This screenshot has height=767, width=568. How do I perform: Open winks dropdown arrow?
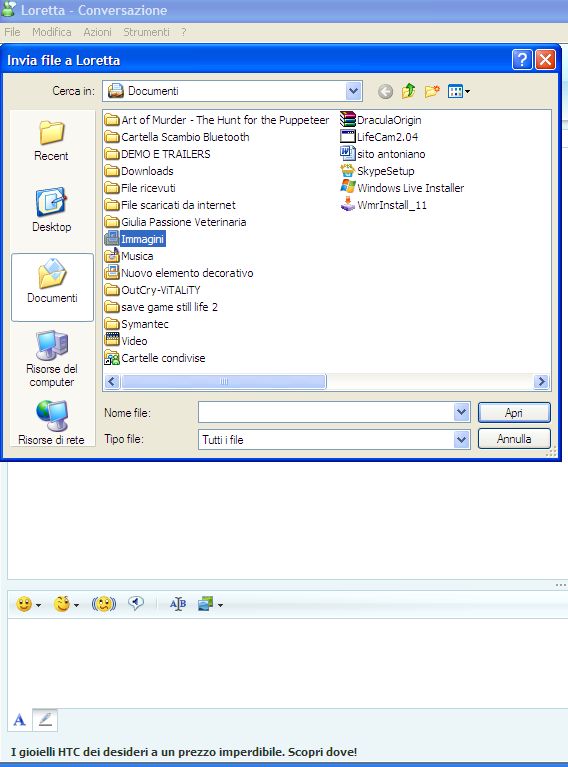(76, 606)
